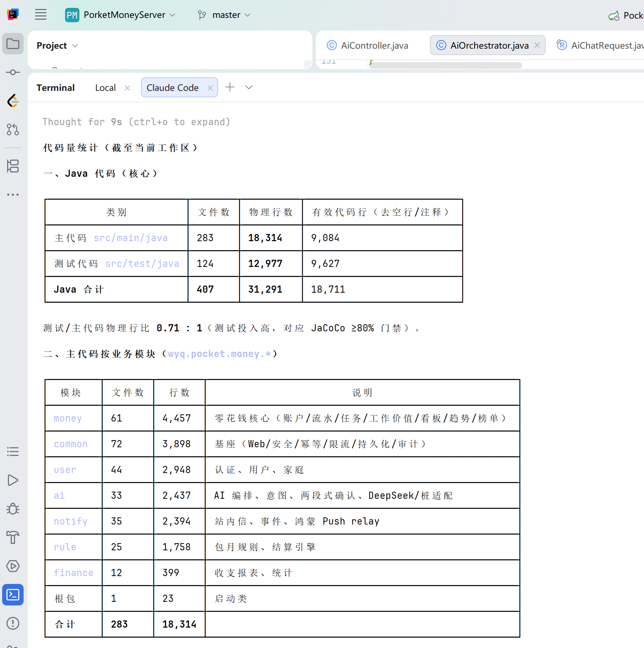Expand the Project view selector chevron
Image resolution: width=644 pixels, height=648 pixels.
point(75,46)
